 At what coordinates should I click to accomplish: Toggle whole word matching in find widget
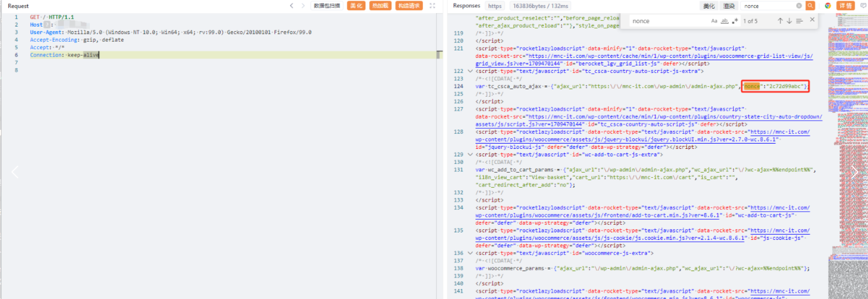point(724,21)
